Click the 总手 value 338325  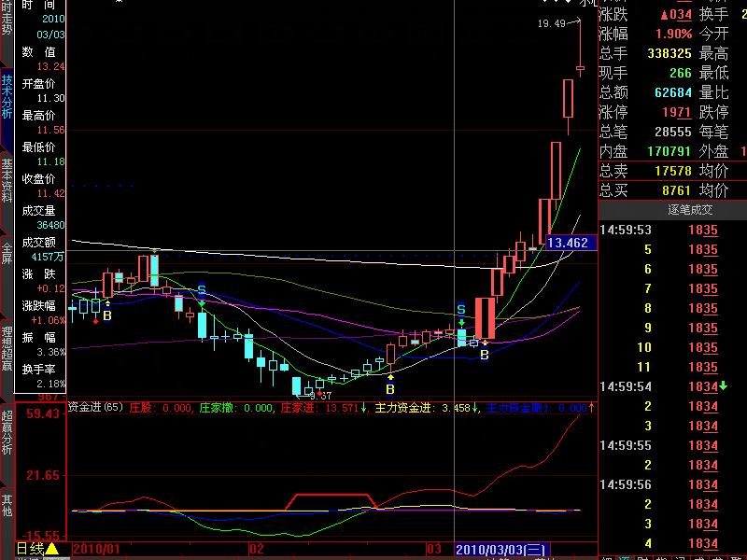tap(669, 53)
